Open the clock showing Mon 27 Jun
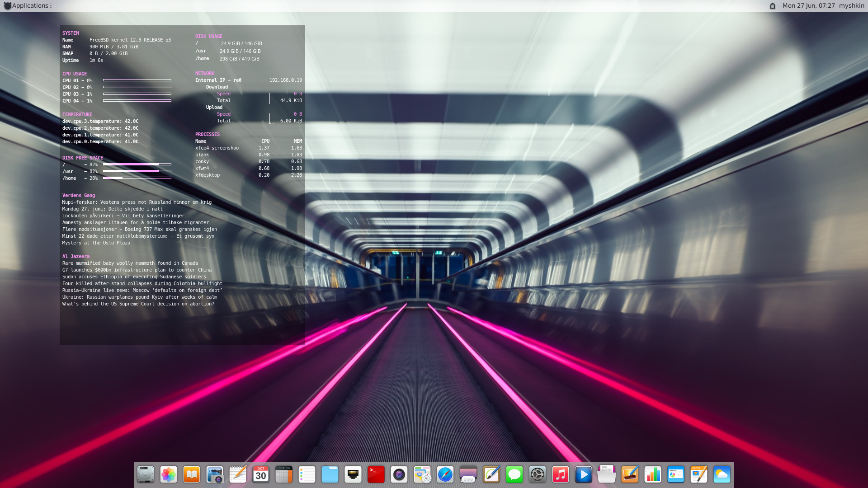868x488 pixels. (808, 6)
